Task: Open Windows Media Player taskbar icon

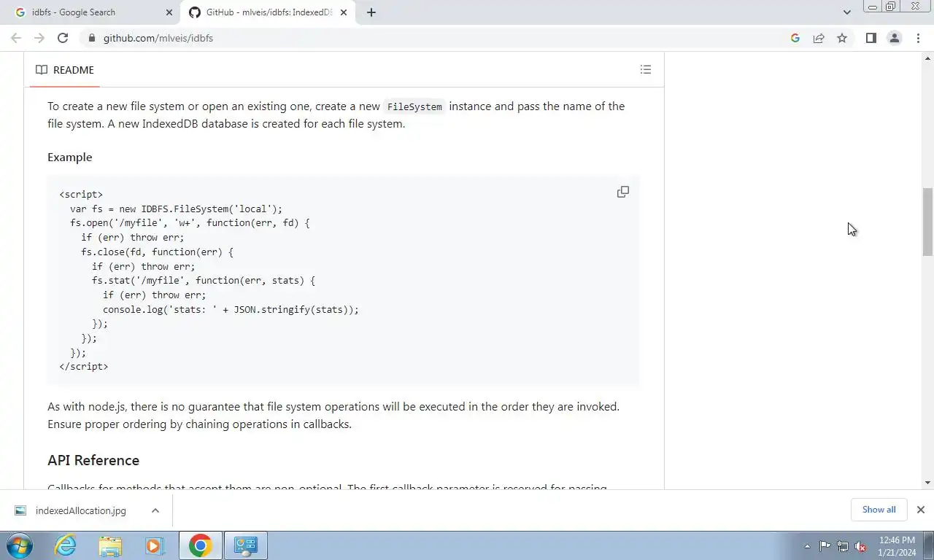Action: coord(154,545)
